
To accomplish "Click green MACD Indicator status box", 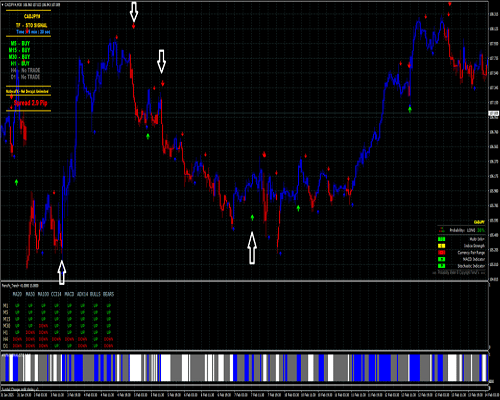I will 441,259.
